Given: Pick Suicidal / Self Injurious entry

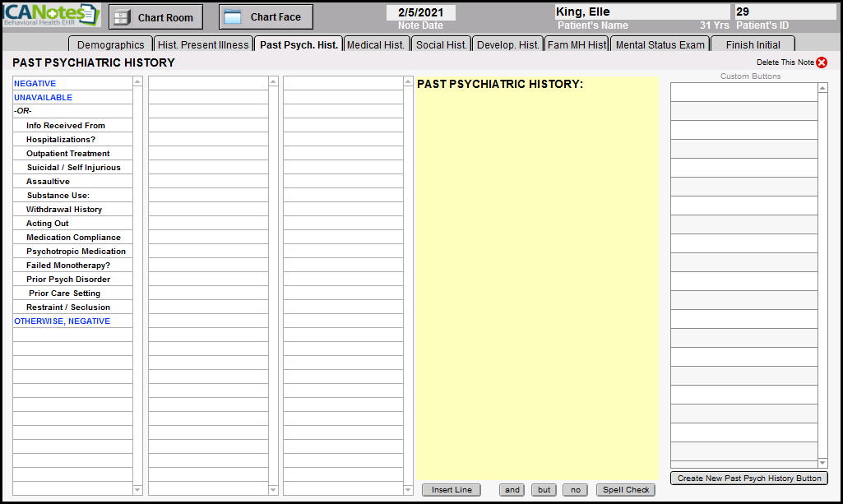Looking at the screenshot, I should pyautogui.click(x=73, y=168).
